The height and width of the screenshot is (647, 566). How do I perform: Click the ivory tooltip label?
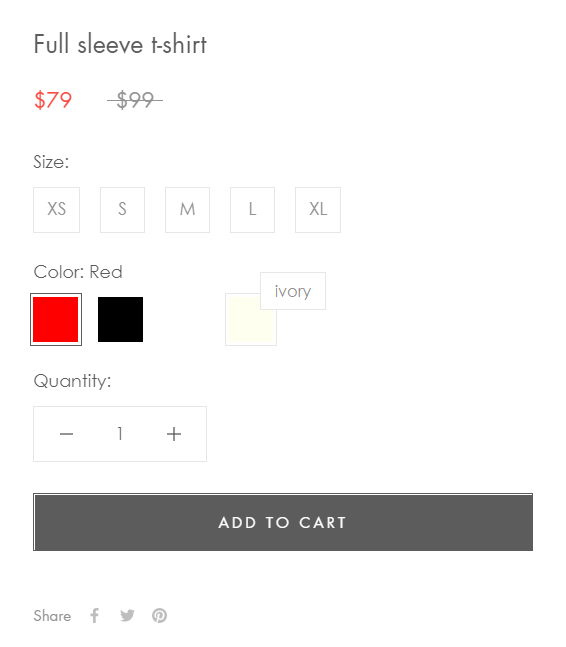[293, 291]
